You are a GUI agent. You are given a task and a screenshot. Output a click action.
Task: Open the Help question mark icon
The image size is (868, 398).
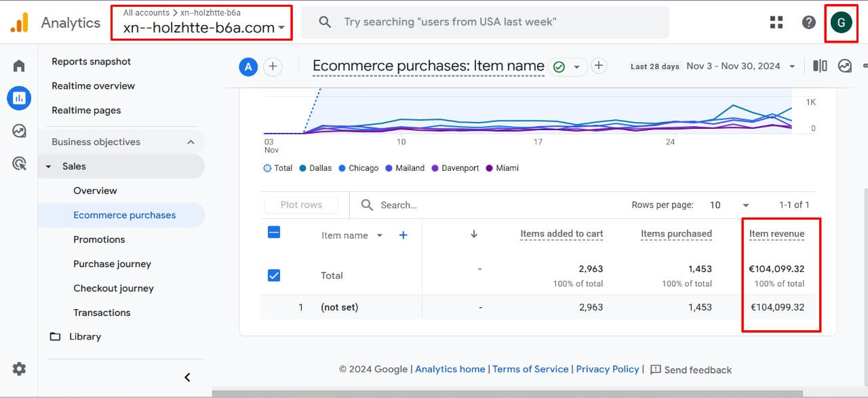(x=808, y=22)
